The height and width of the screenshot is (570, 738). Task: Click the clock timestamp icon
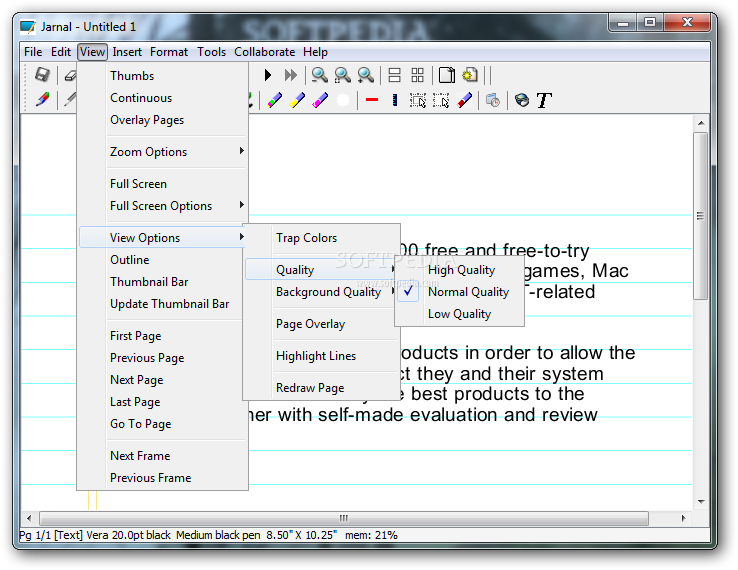point(493,100)
